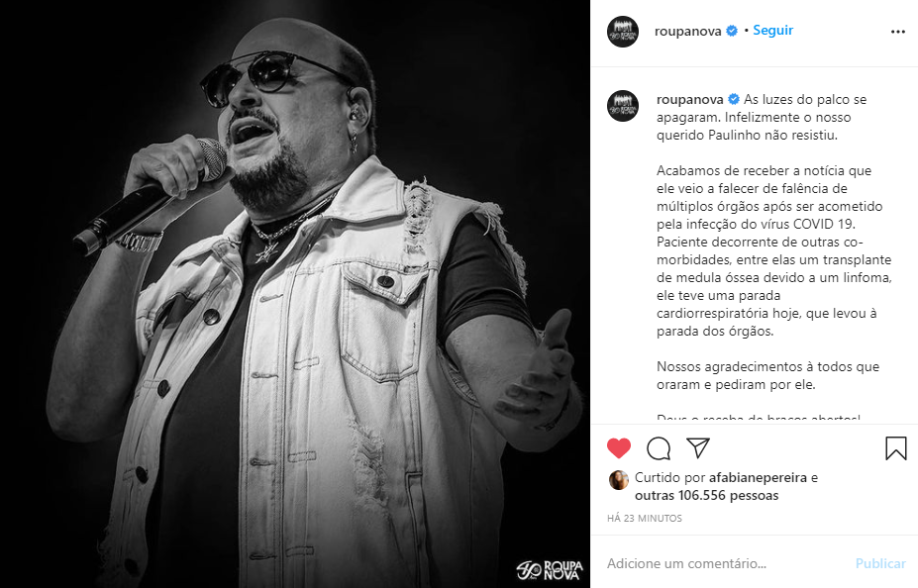Image resolution: width=918 pixels, height=588 pixels.
Task: Click the verified badge in the caption
Action: tap(734, 99)
